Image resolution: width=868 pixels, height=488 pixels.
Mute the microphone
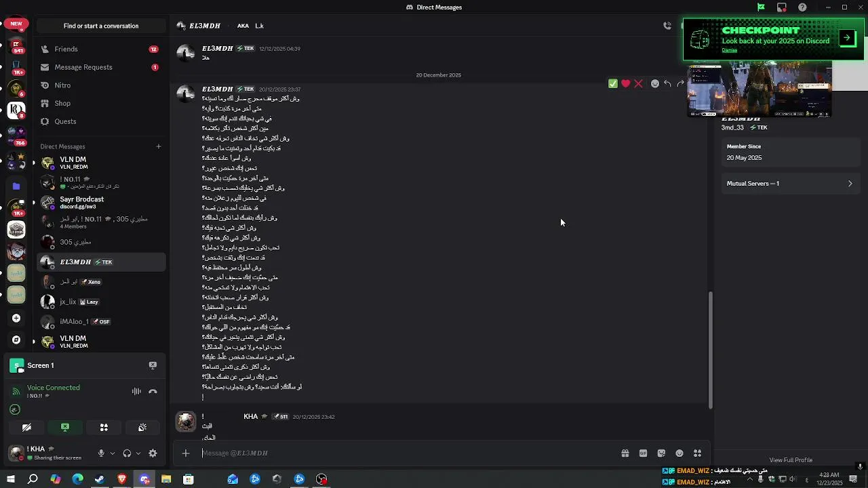point(101,453)
